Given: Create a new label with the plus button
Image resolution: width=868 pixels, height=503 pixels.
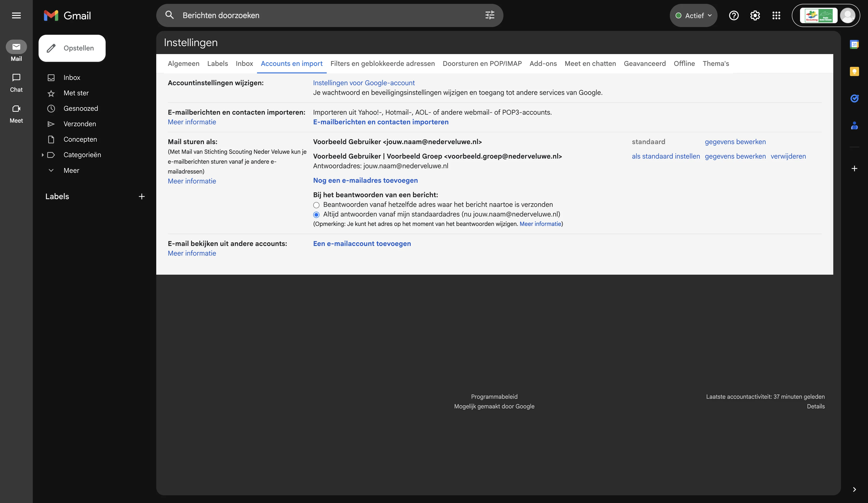Looking at the screenshot, I should [142, 196].
